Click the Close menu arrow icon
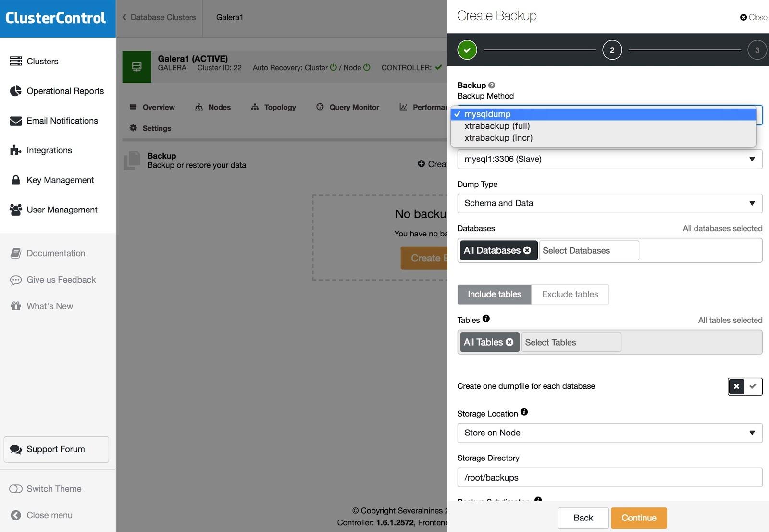Viewport: 769px width, 532px height. click(16, 515)
